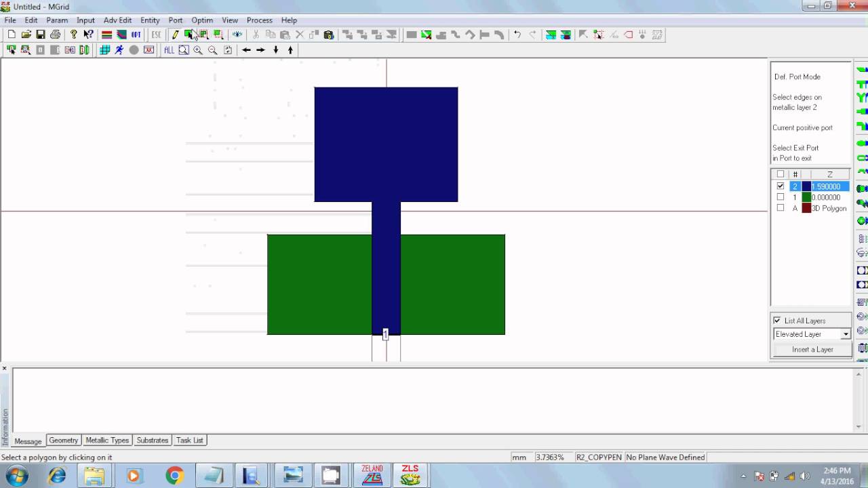
Task: Check the layer 1 checkbox
Action: coord(781,197)
